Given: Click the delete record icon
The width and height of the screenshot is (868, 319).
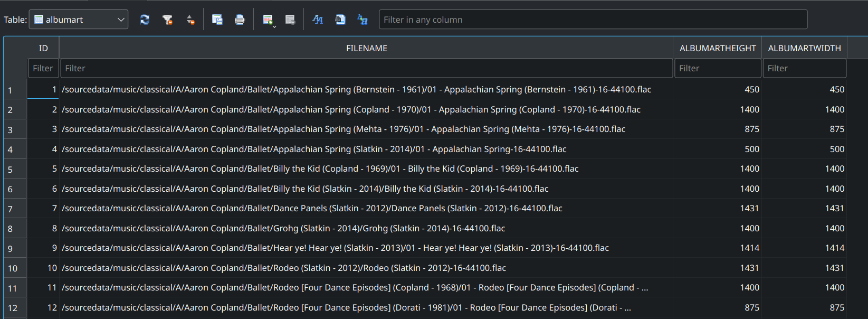Looking at the screenshot, I should pos(290,20).
